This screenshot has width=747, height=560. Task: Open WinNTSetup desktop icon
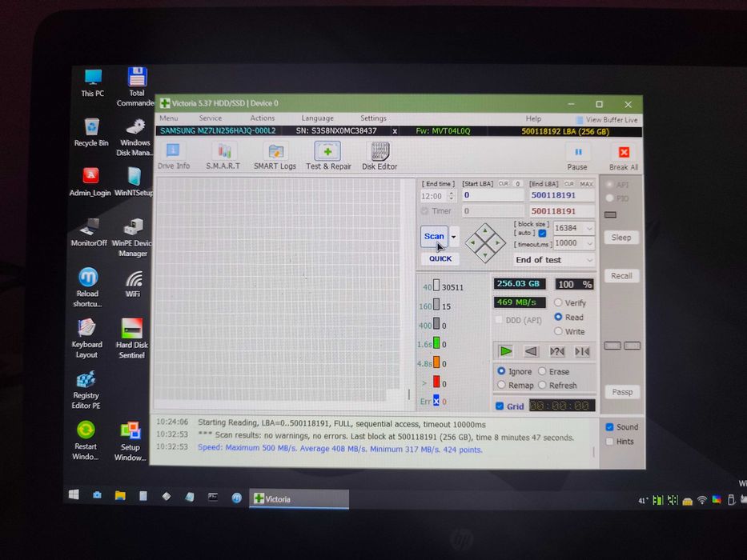[134, 182]
